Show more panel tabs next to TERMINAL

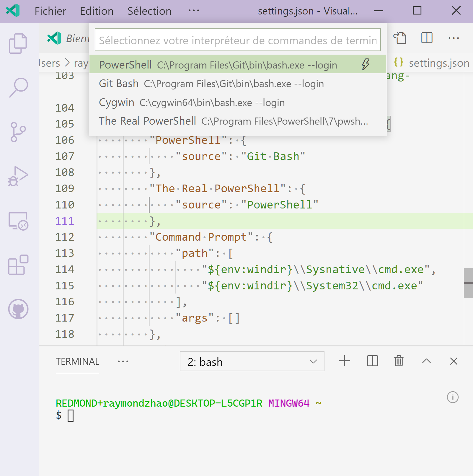(x=123, y=361)
